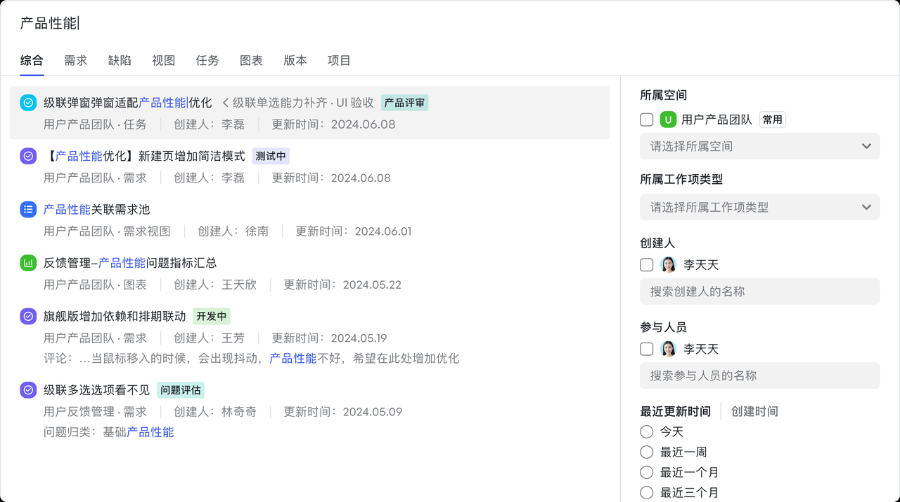Click blue list icon for 产品性能关联需求池
This screenshot has height=502, width=900.
28,209
